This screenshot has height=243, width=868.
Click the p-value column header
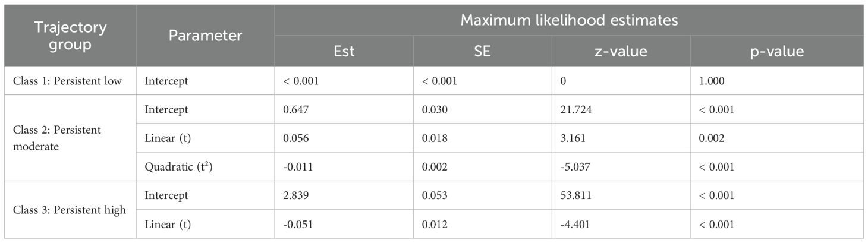click(x=778, y=52)
